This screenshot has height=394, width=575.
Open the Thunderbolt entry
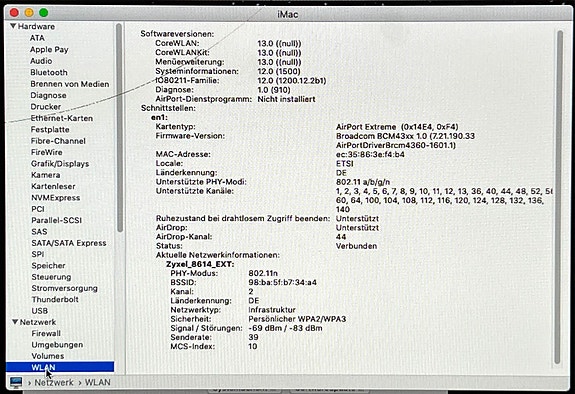pos(55,299)
